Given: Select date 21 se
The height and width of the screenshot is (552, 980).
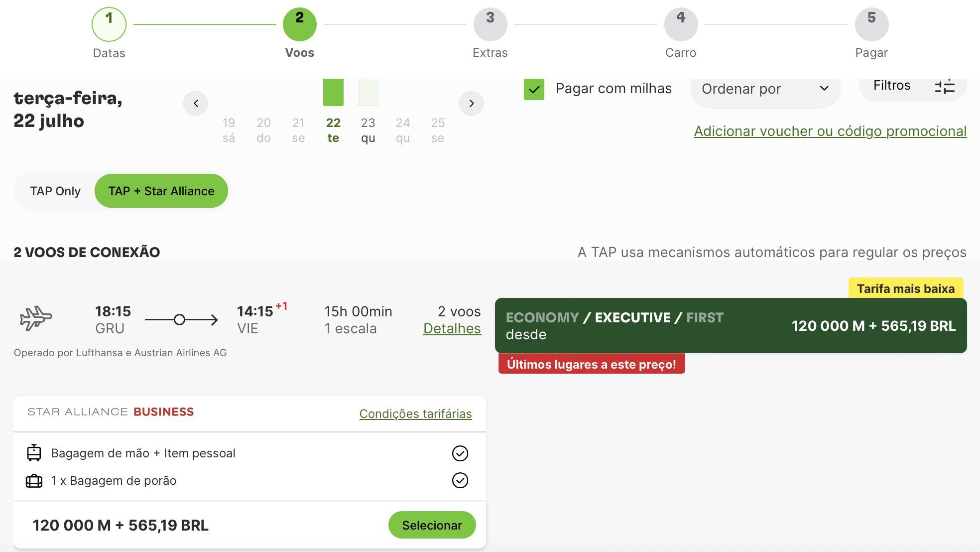Looking at the screenshot, I should (298, 131).
